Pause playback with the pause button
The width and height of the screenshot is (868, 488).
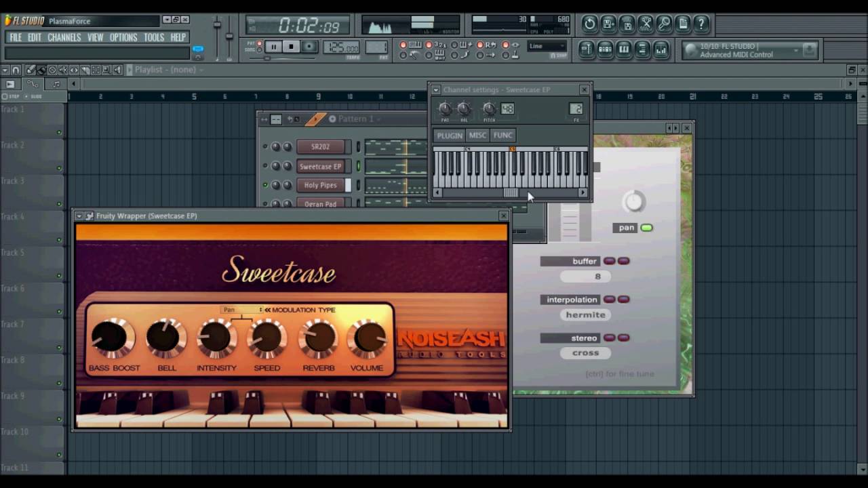(273, 47)
